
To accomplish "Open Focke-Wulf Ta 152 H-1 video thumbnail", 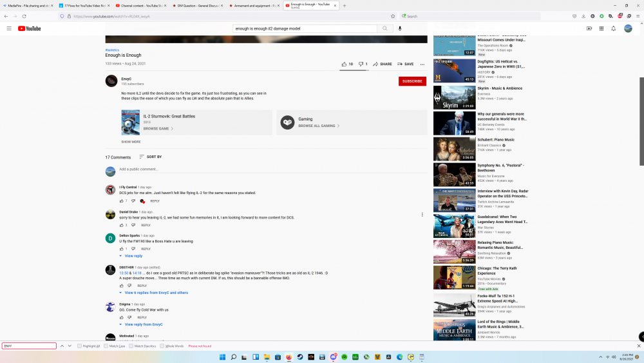I will point(454,304).
